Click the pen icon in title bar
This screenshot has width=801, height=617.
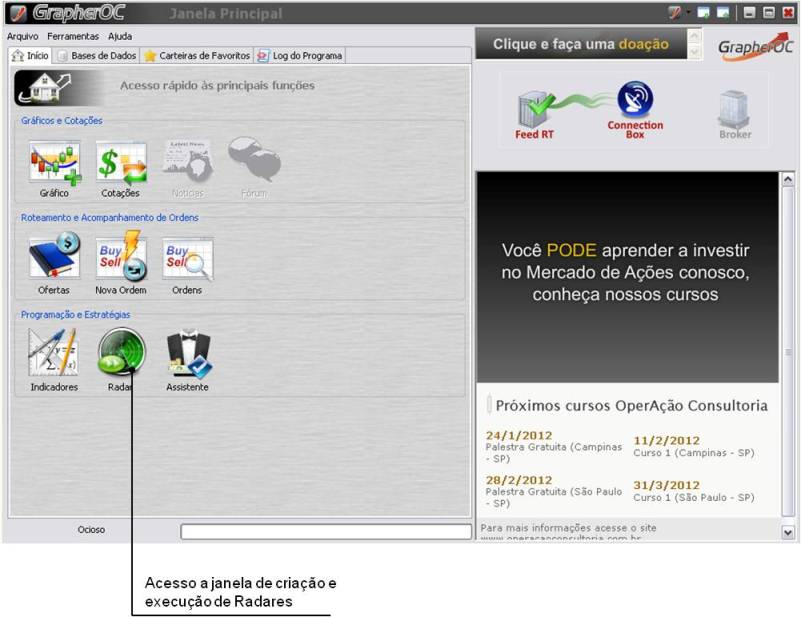(x=674, y=13)
